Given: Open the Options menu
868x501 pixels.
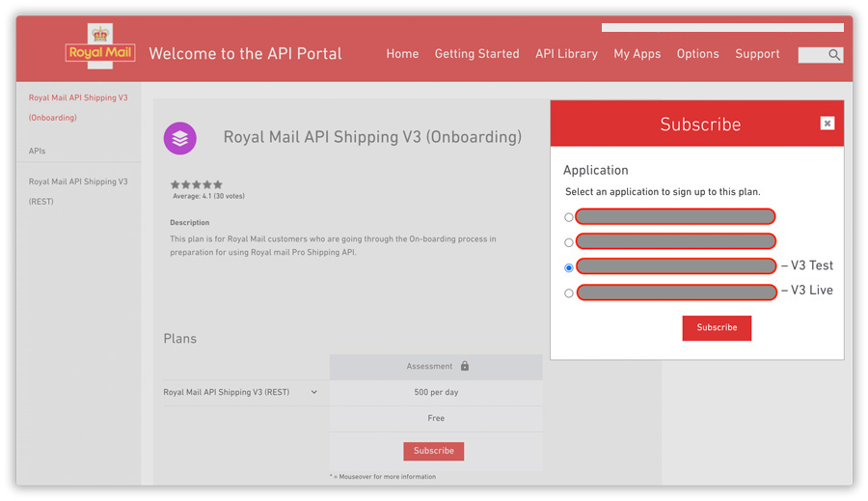Looking at the screenshot, I should click(x=697, y=54).
